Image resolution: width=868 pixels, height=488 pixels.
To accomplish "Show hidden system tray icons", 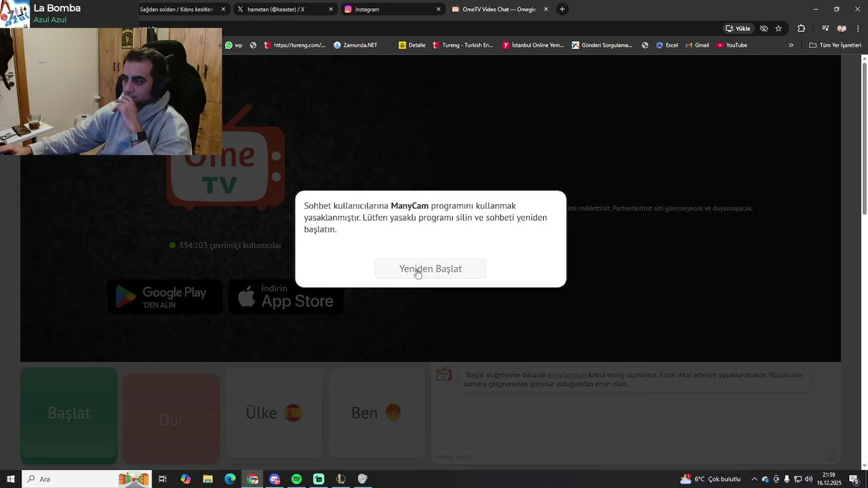I will [x=754, y=479].
